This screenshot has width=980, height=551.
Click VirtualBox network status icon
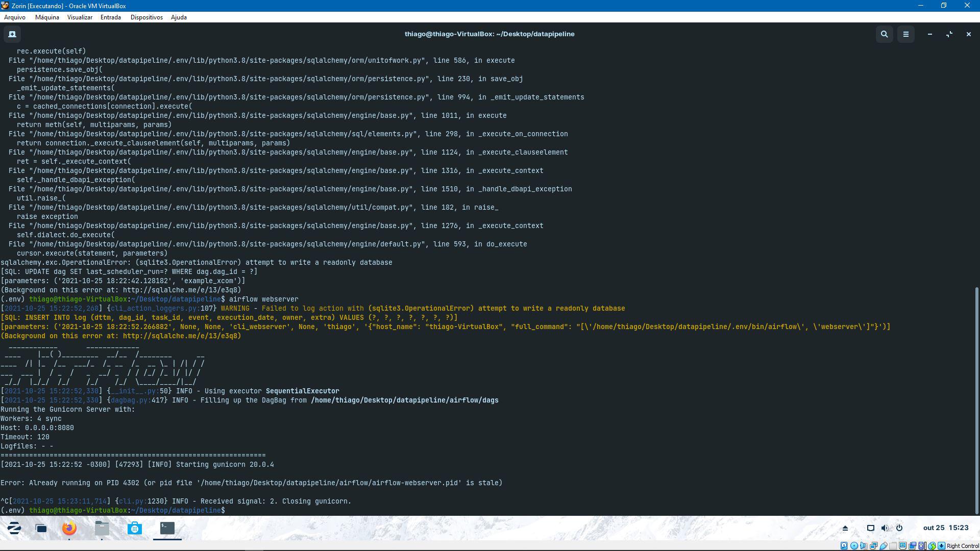(873, 546)
